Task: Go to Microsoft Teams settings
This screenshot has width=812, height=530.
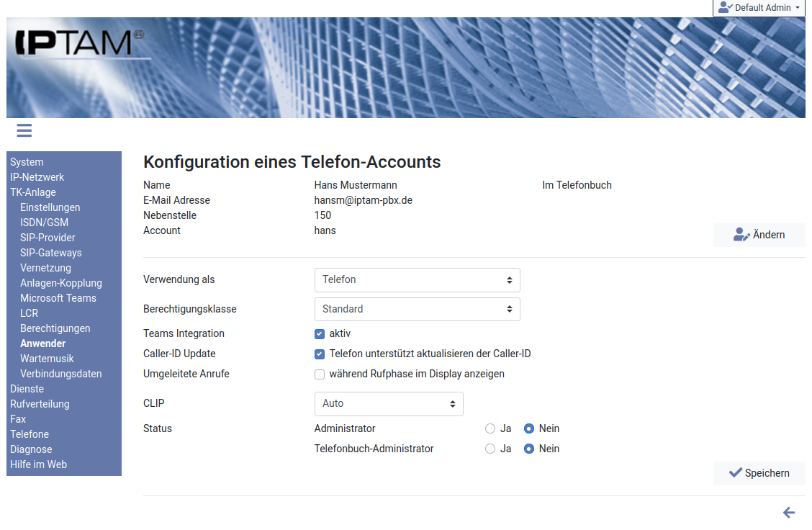Action: [58, 298]
